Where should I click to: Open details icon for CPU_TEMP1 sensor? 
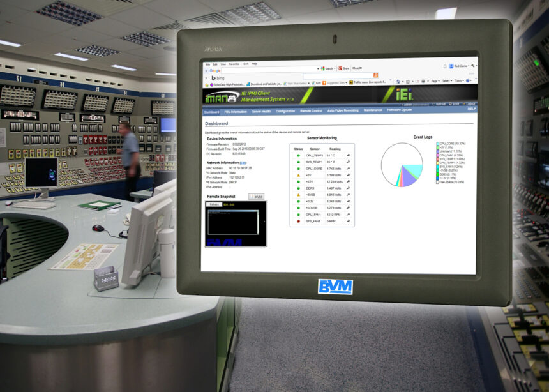[348, 155]
